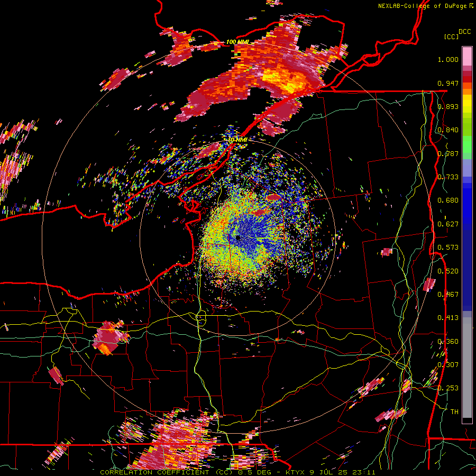Click the gray band at the bottom of the color scale
This screenshot has height=476, width=476.
coord(467,368)
